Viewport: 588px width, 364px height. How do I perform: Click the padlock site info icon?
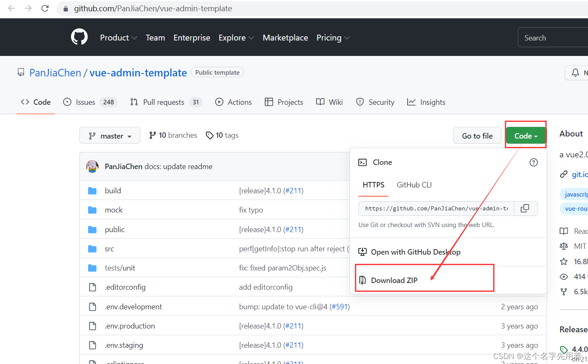point(66,9)
